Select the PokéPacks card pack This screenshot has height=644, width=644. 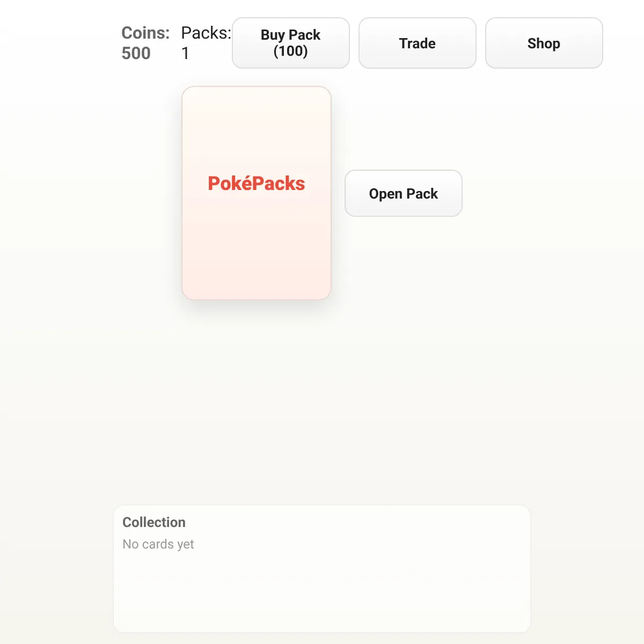coord(257,193)
